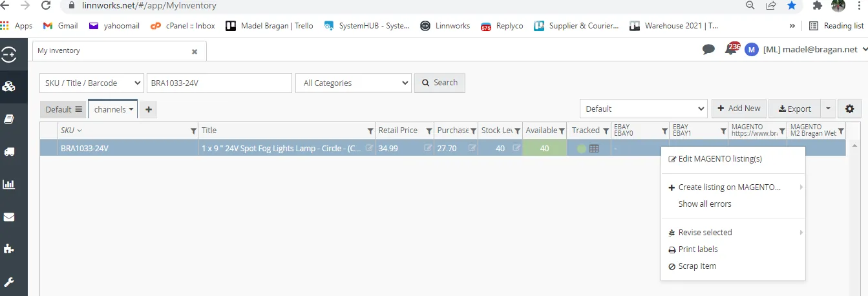Filter the Available column
This screenshot has width=868, height=296.
point(562,131)
